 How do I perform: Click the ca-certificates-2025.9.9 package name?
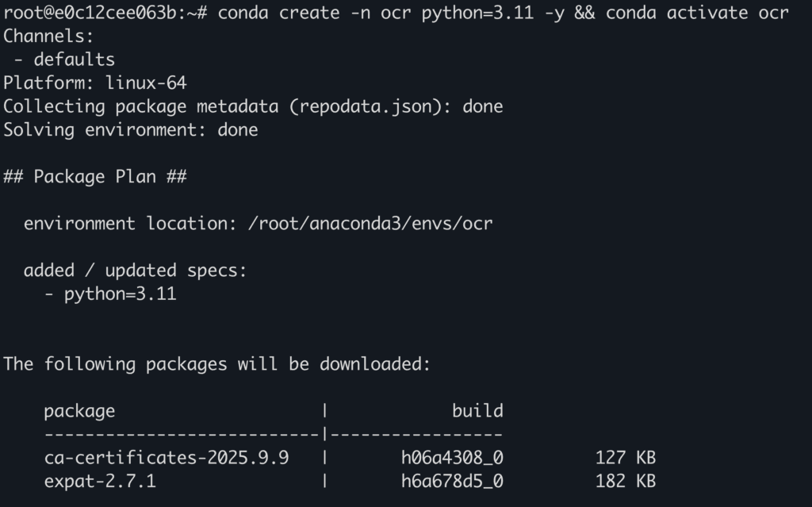(x=167, y=458)
